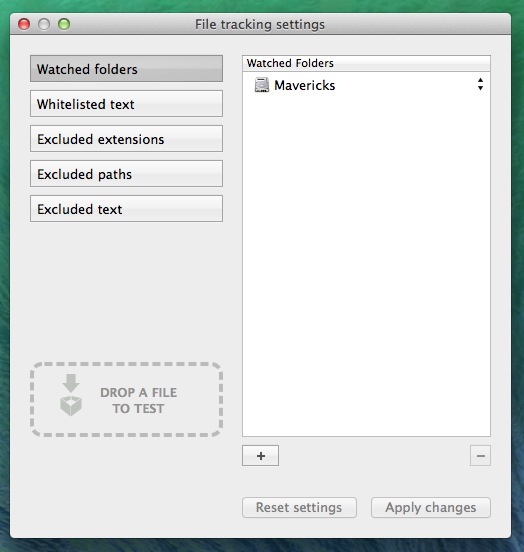This screenshot has height=552, width=524.
Task: Zoom window with green titlebar button
Action: 64,24
